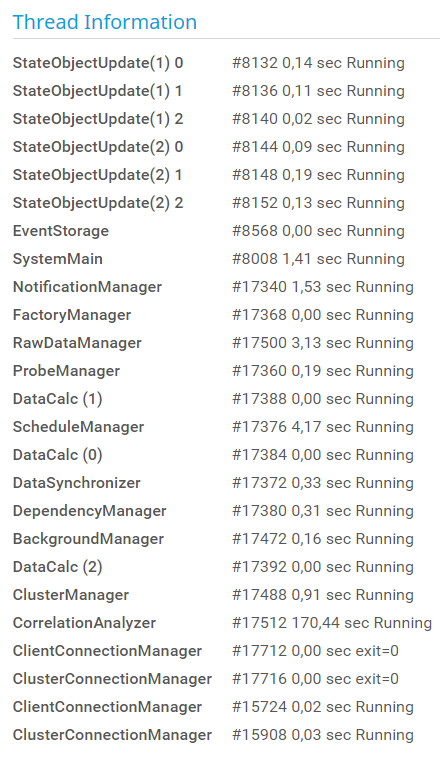Click ClusterConnectionManager status #17716 exit=0

point(315,679)
